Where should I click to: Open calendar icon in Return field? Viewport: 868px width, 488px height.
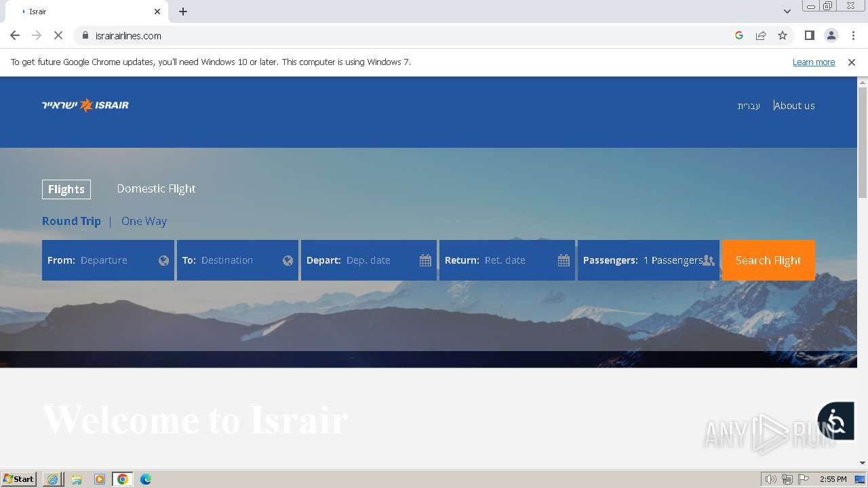pos(564,260)
